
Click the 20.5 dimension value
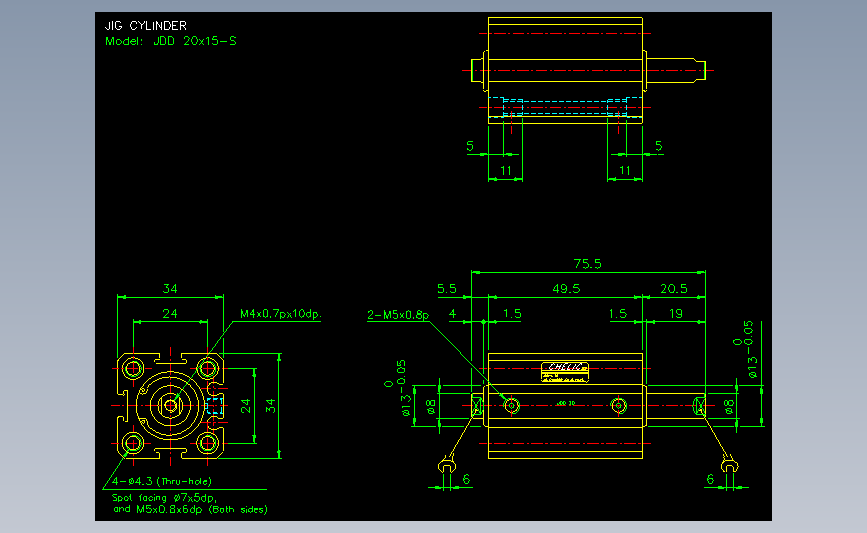[x=673, y=289]
